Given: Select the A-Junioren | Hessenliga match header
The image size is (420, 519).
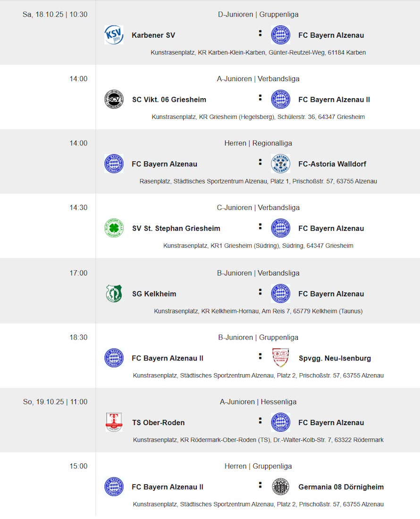Looking at the screenshot, I should point(258,402).
